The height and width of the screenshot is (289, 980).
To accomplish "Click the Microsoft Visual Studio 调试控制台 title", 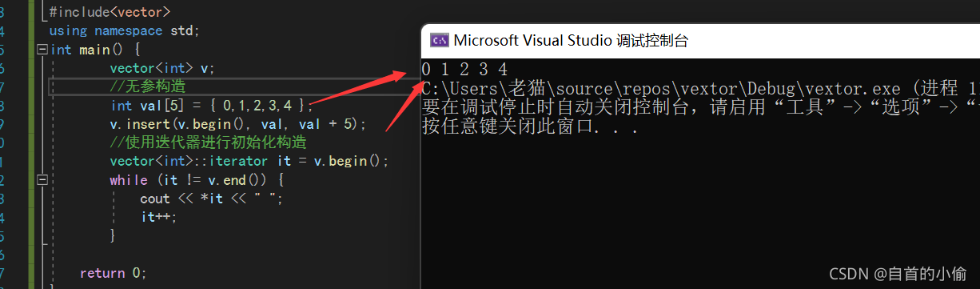I will (571, 41).
